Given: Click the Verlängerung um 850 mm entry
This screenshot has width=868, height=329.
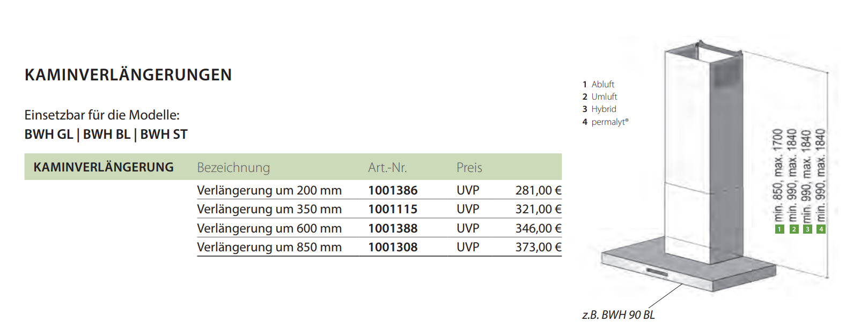Looking at the screenshot, I should [x=269, y=247].
